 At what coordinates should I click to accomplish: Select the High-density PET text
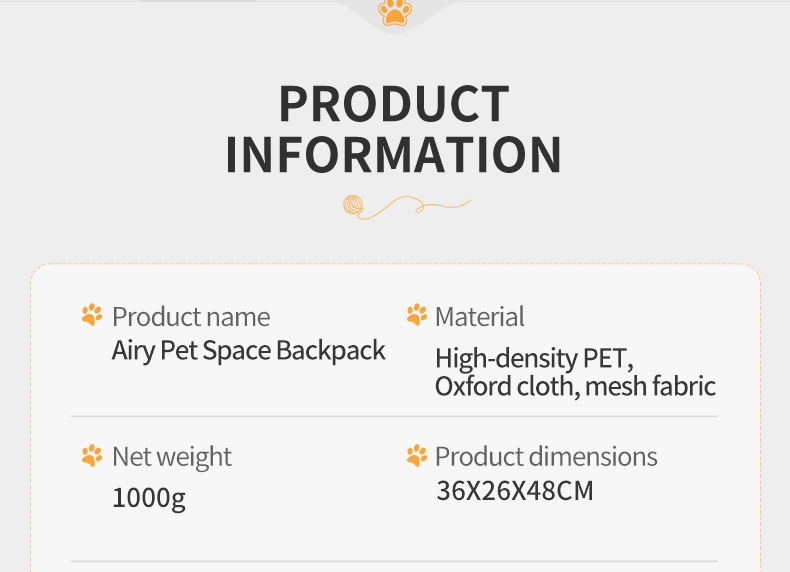(534, 358)
